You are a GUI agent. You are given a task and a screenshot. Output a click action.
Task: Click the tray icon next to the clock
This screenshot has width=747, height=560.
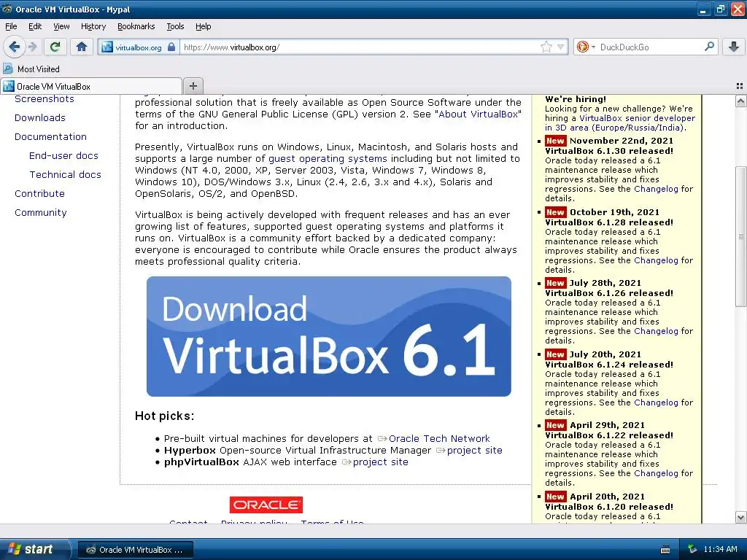pos(692,550)
